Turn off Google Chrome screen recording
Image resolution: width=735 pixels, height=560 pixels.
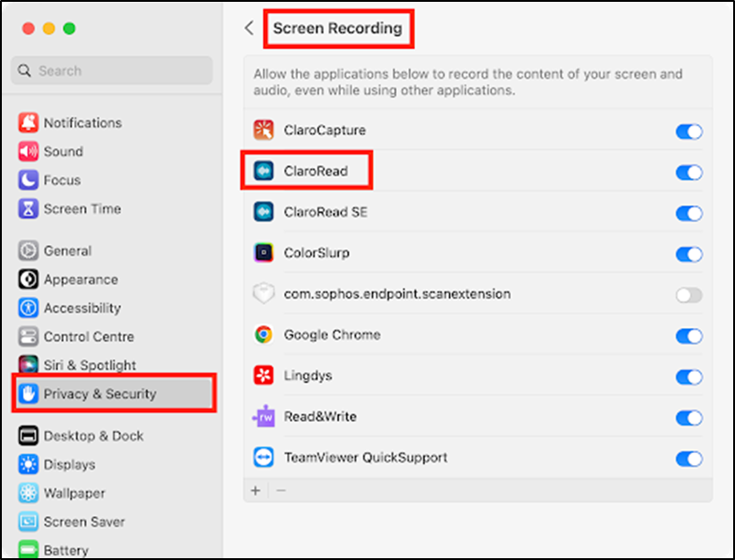tap(688, 335)
